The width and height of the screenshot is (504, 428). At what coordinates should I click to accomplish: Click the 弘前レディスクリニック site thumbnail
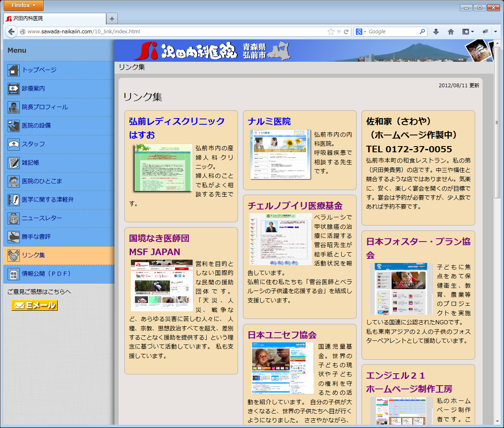point(163,167)
